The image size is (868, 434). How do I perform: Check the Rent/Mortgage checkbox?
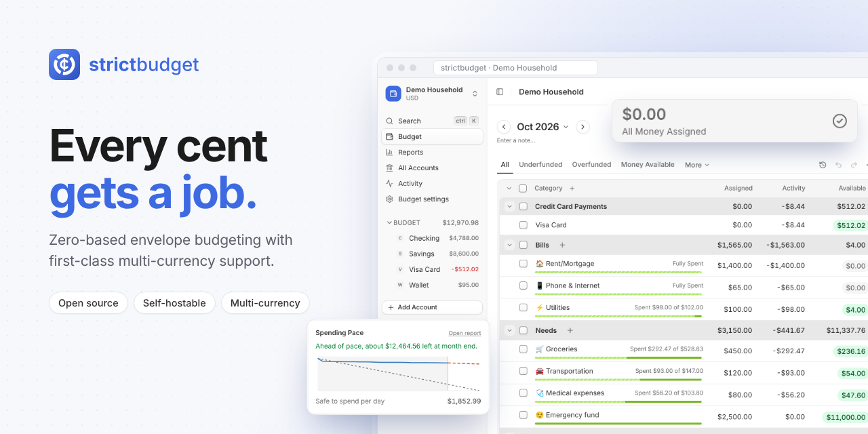point(523,264)
